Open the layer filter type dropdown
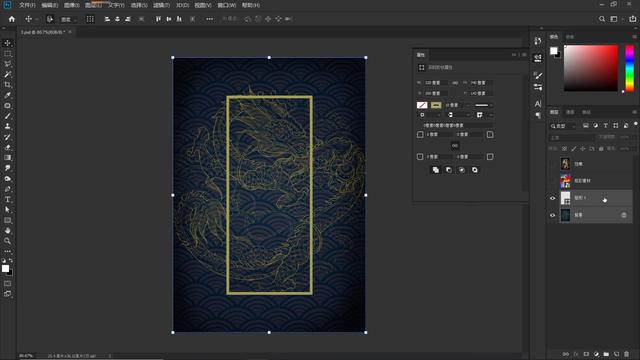Viewport: 640px width, 360px height. tap(563, 126)
